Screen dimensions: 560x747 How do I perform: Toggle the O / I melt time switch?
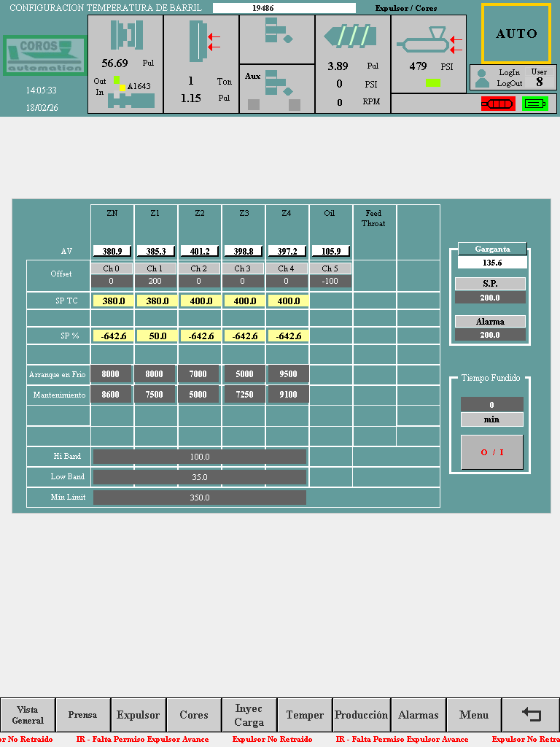point(492,452)
